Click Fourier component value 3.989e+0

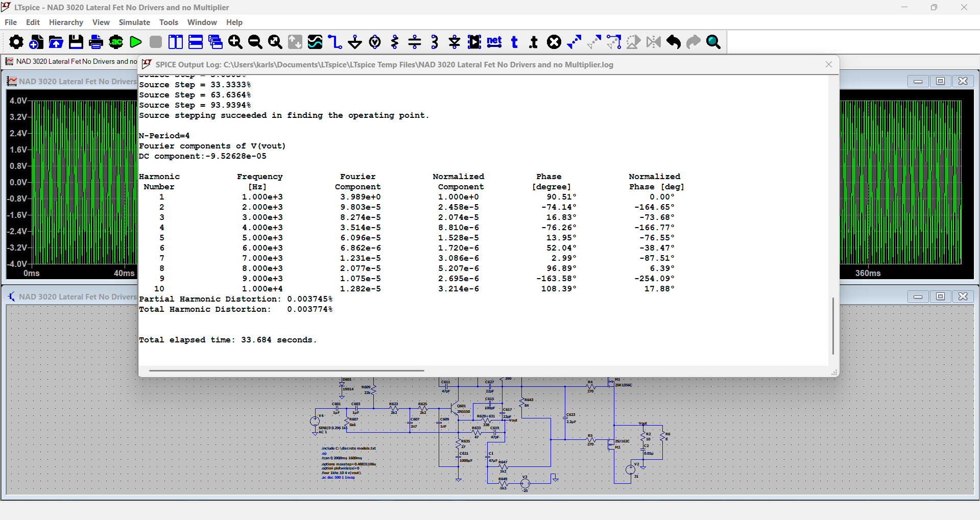(361, 197)
